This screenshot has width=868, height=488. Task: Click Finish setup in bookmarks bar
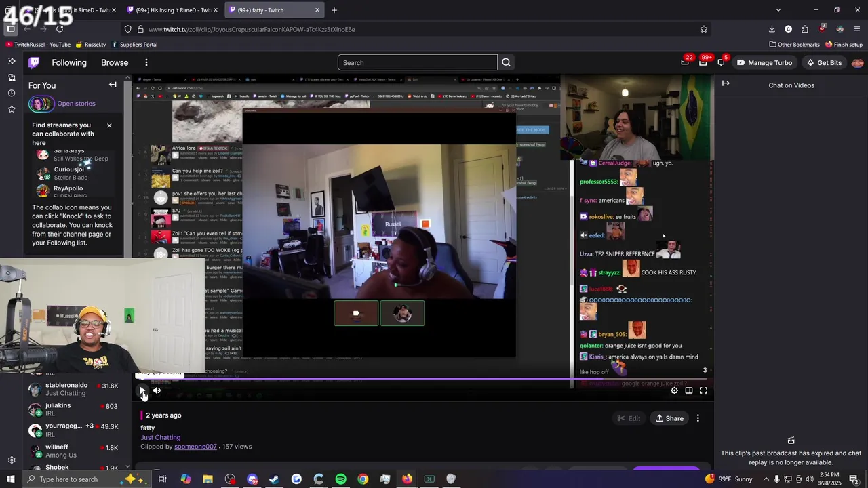844,45
